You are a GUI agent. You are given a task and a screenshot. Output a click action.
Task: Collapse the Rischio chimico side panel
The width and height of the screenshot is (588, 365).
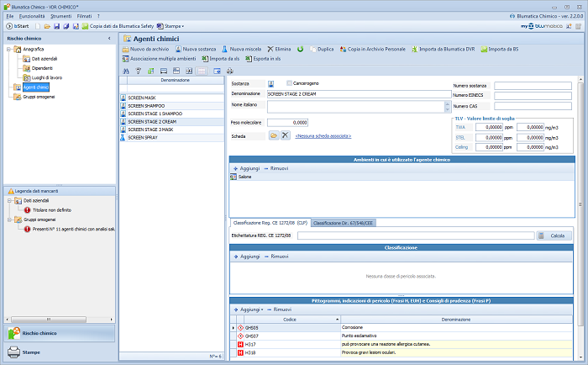point(110,39)
